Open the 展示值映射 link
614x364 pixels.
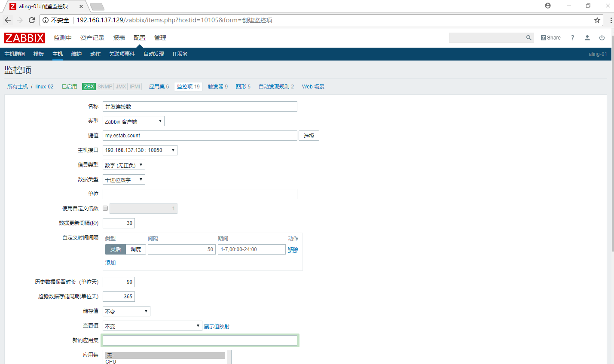pos(217,326)
